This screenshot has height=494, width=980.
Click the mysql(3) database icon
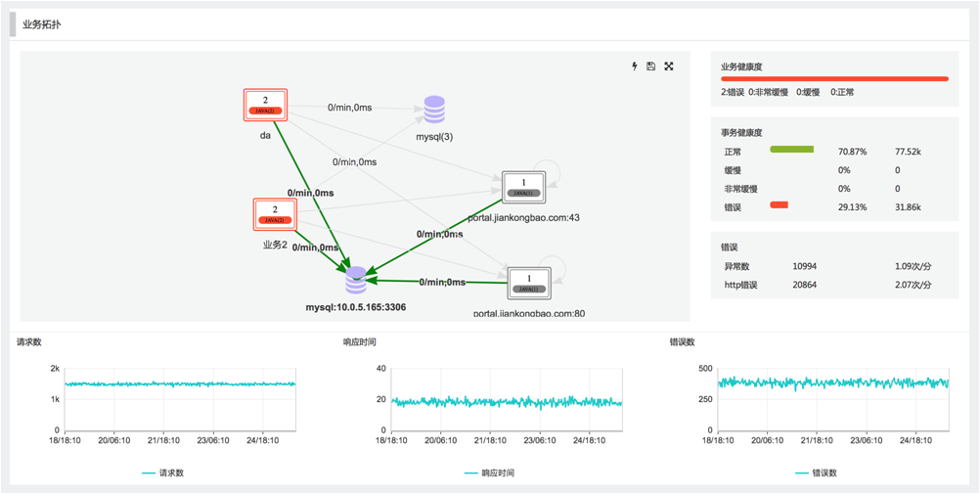click(434, 110)
